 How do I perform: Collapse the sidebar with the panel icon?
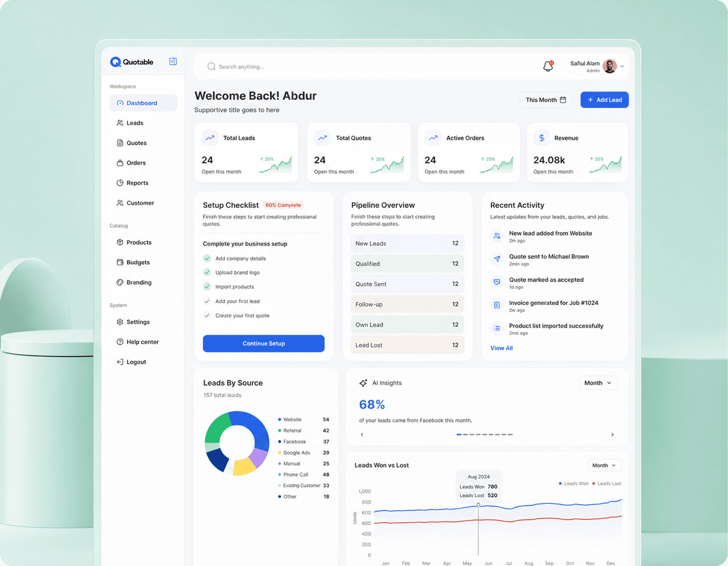click(x=173, y=61)
